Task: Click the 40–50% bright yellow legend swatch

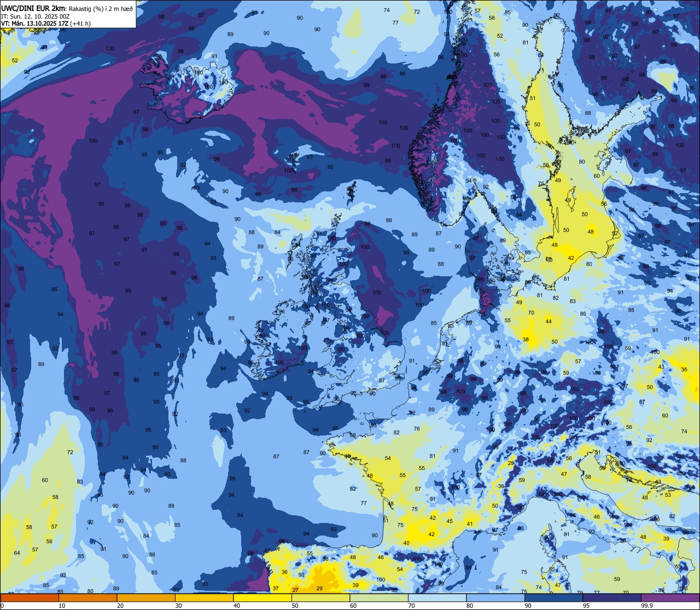Action: 262,597
